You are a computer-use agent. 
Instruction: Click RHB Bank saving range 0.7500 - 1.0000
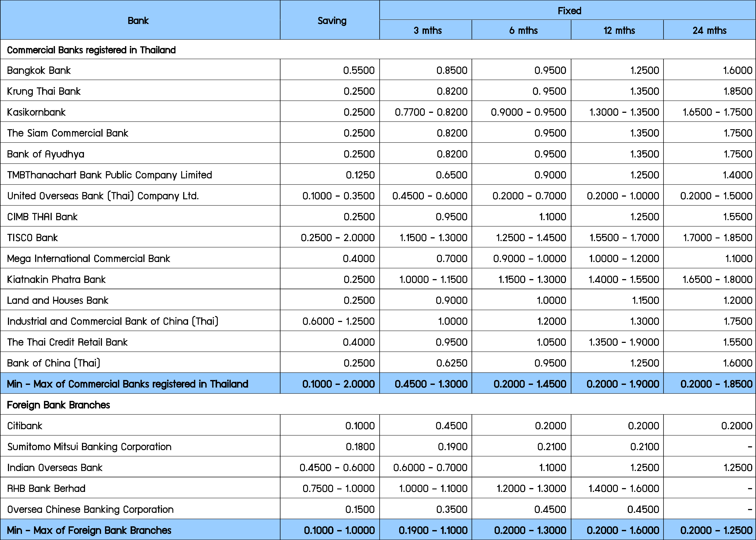pyautogui.click(x=338, y=489)
